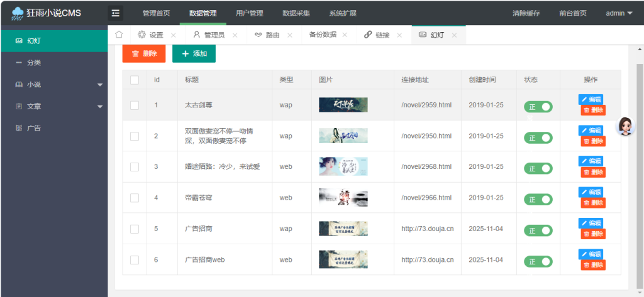
Task: Delete the row with id 2
Action: tap(593, 141)
